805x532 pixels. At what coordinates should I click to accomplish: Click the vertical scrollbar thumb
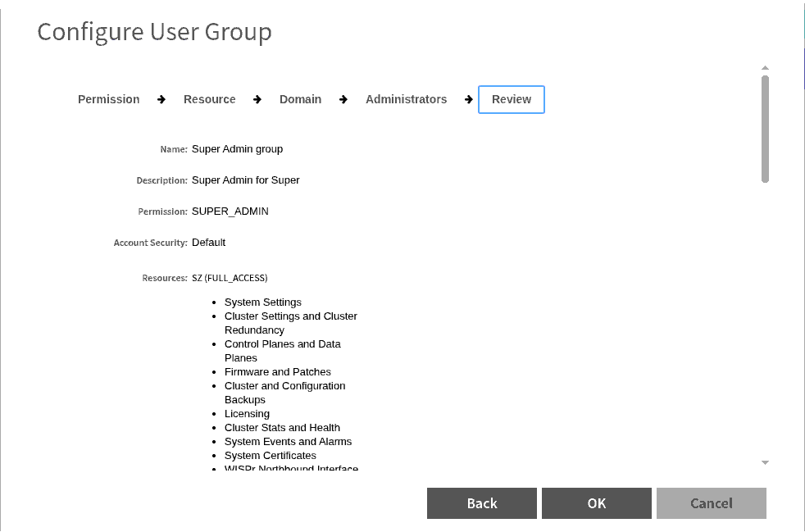pyautogui.click(x=765, y=128)
